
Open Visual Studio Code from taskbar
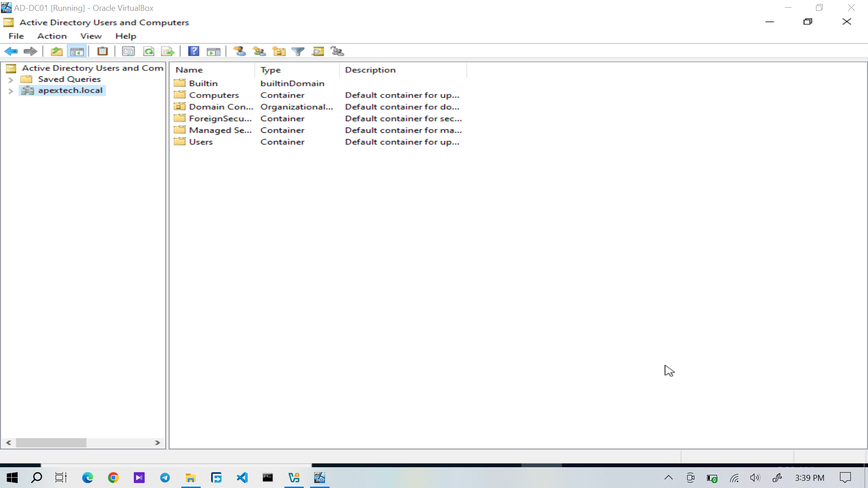[x=242, y=478]
